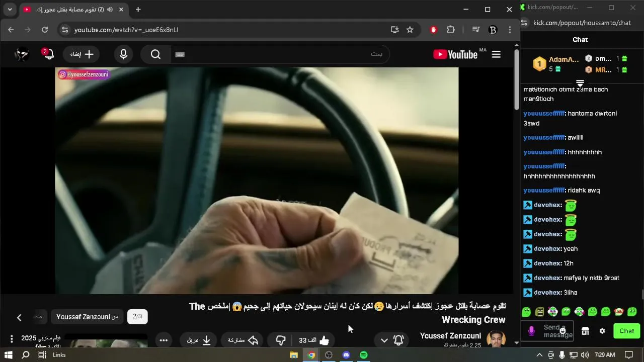This screenshot has width=644, height=362.
Task: Open Chrome three-dot menu
Action: 510,30
